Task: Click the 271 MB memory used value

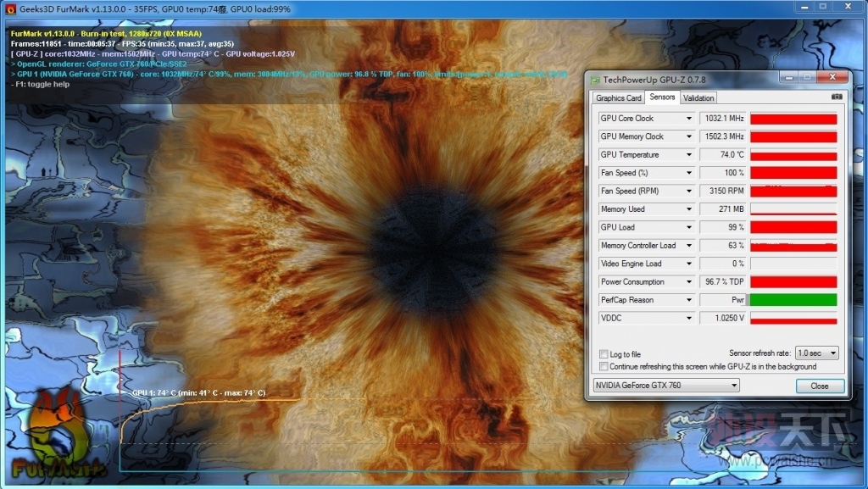Action: pyautogui.click(x=723, y=209)
